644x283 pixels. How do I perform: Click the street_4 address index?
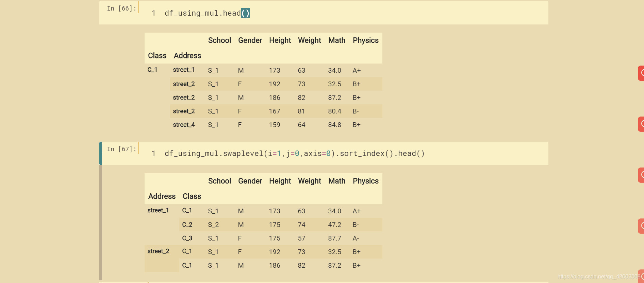point(184,125)
